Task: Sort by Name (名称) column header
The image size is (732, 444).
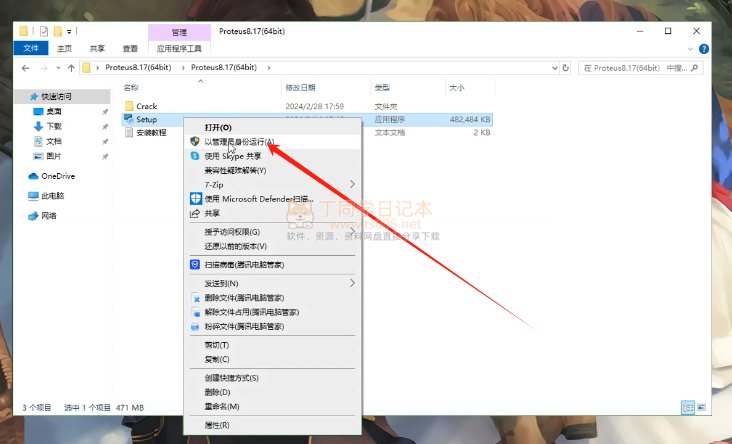Action: pos(131,88)
